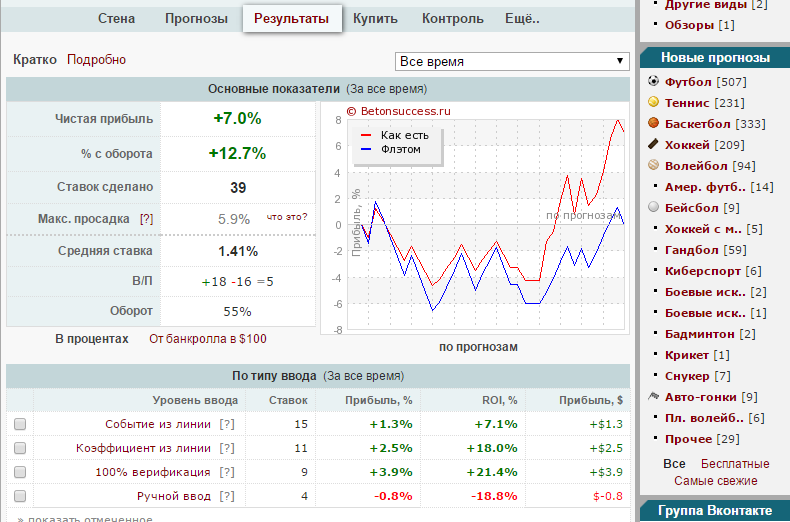Click 'Группа Вконтакте' panel header
The height and width of the screenshot is (522, 790).
715,511
